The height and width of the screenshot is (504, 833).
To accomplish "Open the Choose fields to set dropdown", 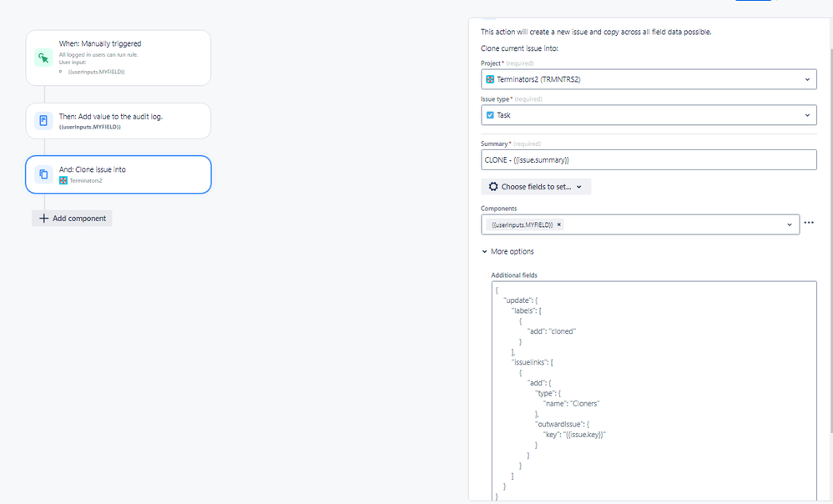I will click(x=536, y=186).
